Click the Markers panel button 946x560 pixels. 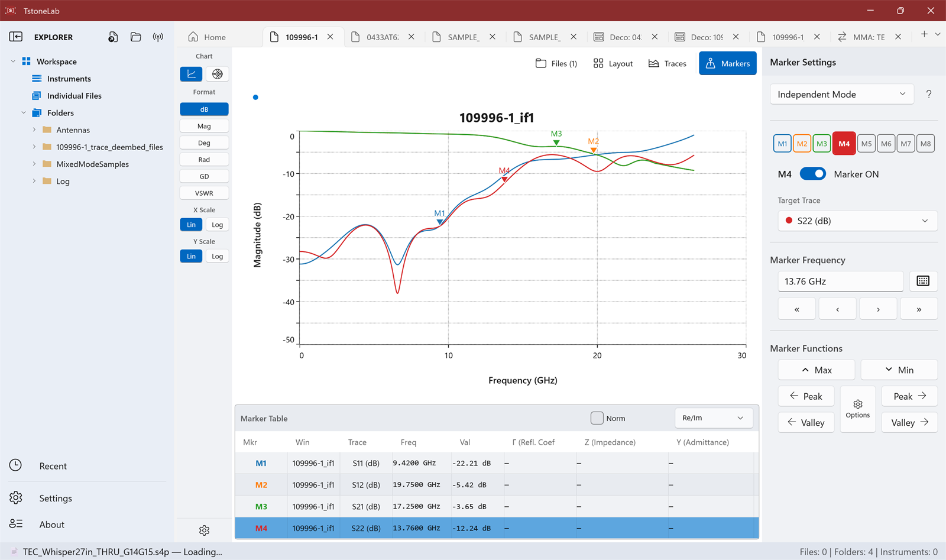pyautogui.click(x=728, y=63)
